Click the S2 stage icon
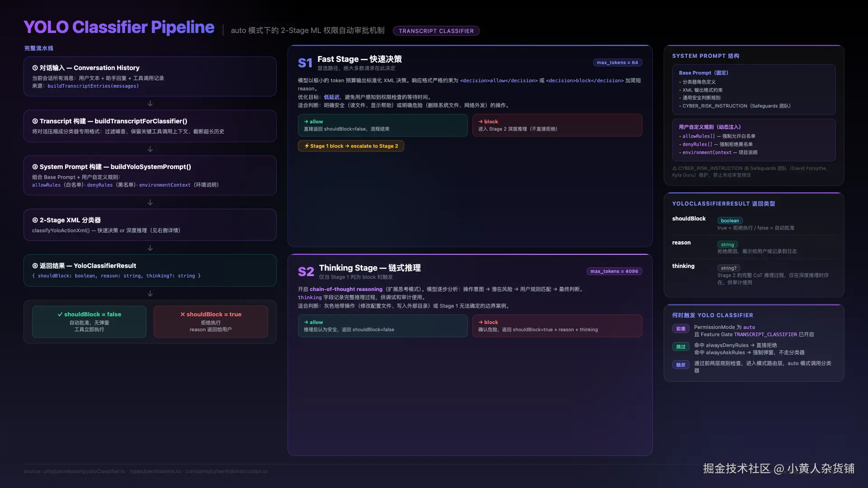868x488 pixels. 306,272
